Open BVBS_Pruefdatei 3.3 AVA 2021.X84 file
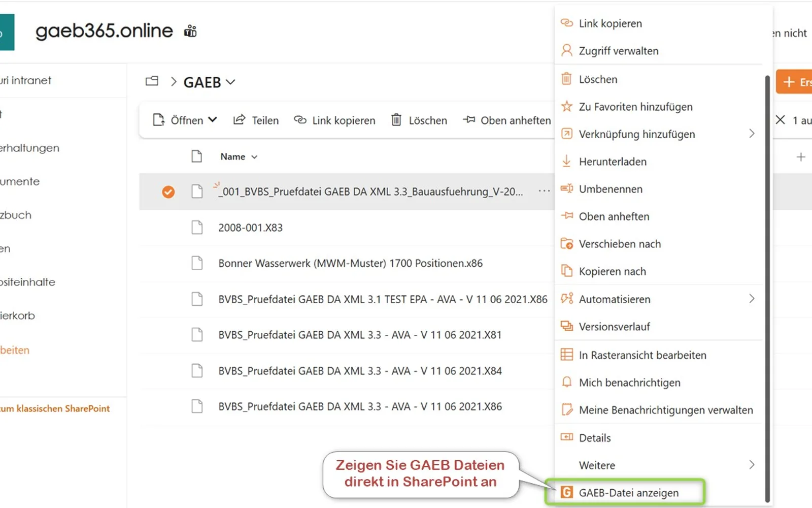812x508 pixels. point(360,371)
